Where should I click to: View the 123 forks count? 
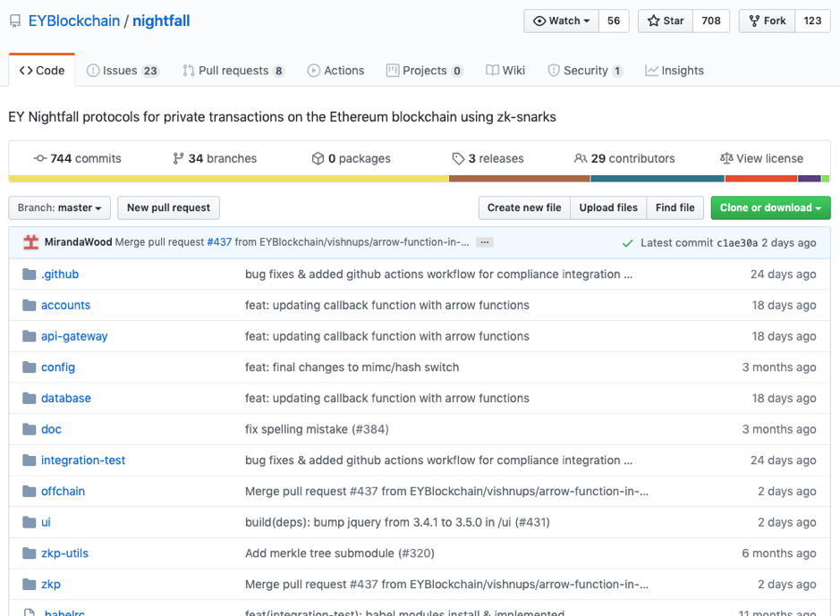pos(812,21)
